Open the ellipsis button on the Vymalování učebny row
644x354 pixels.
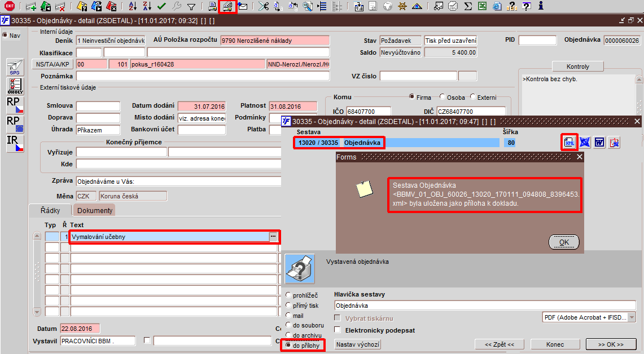pyautogui.click(x=273, y=236)
